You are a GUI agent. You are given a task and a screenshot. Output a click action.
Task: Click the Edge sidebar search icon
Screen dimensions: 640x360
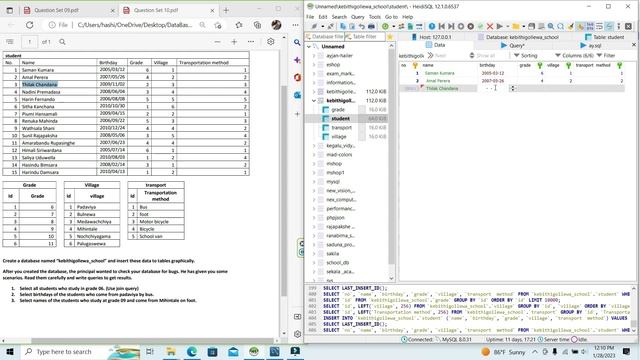297,42
